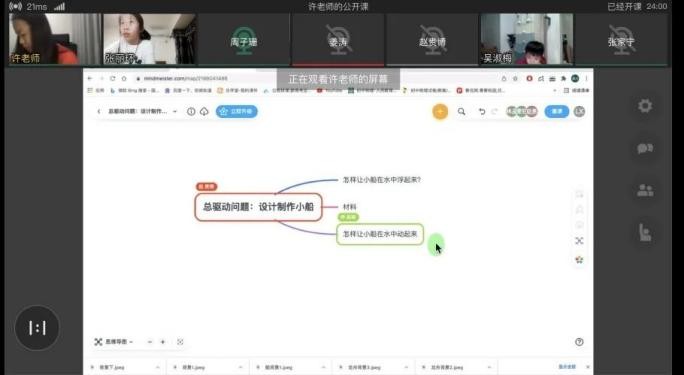Reload the mindmeister page
The width and height of the screenshot is (684, 375).
pyautogui.click(x=113, y=78)
